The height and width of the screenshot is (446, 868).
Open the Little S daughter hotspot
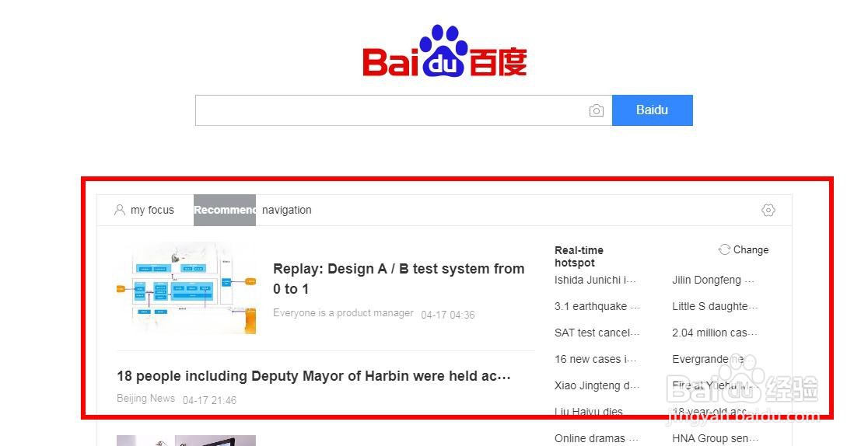pyautogui.click(x=715, y=307)
